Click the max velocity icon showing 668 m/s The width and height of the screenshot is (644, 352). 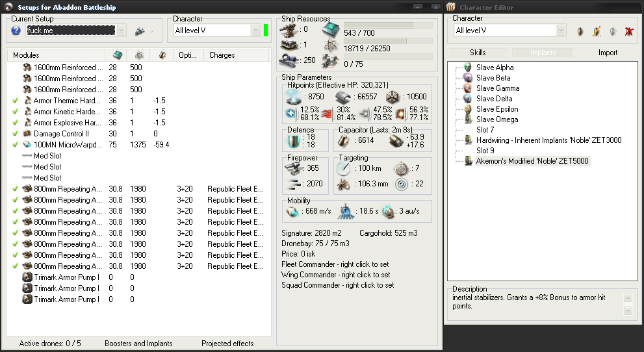[x=293, y=211]
